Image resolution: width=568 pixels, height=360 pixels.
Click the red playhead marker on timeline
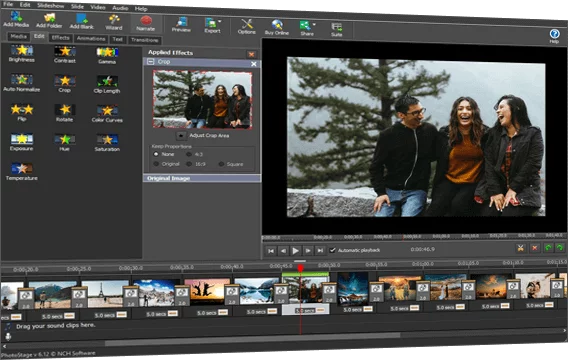(300, 268)
